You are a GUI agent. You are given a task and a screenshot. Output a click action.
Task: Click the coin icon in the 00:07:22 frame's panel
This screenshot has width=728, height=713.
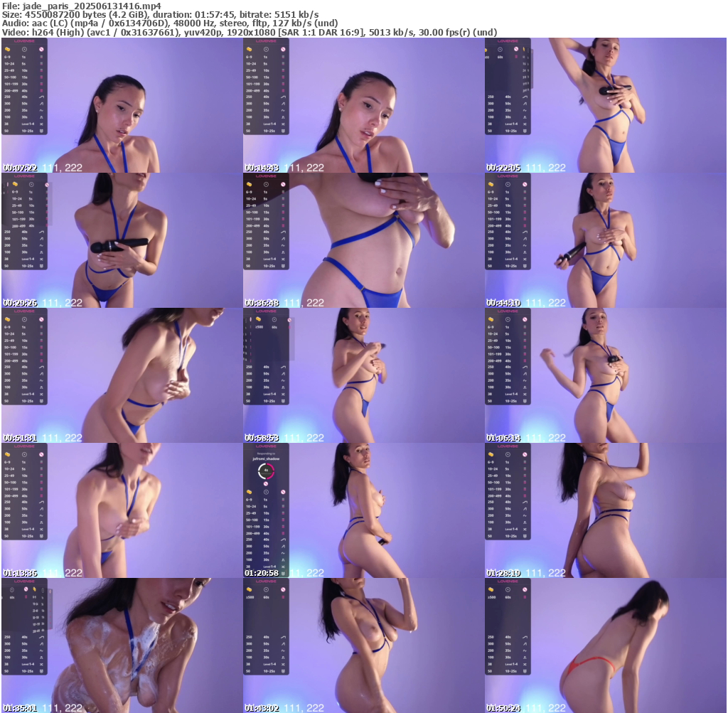coord(7,49)
